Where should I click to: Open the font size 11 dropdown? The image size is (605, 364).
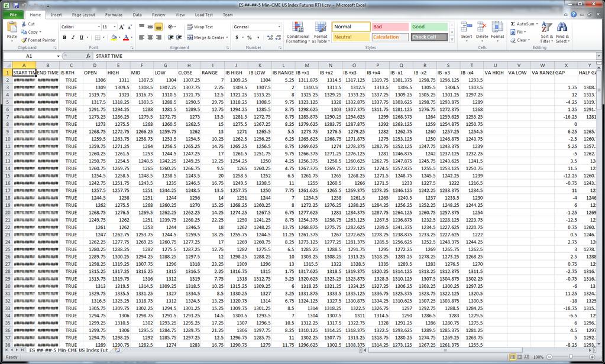coord(115,27)
